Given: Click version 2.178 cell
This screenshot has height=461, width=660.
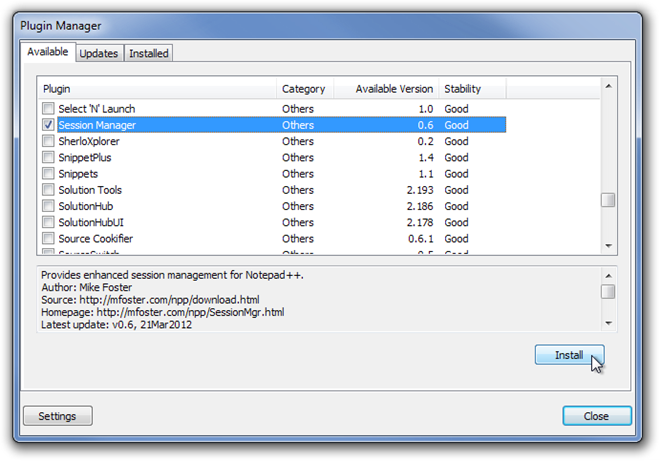Looking at the screenshot, I should 420,222.
